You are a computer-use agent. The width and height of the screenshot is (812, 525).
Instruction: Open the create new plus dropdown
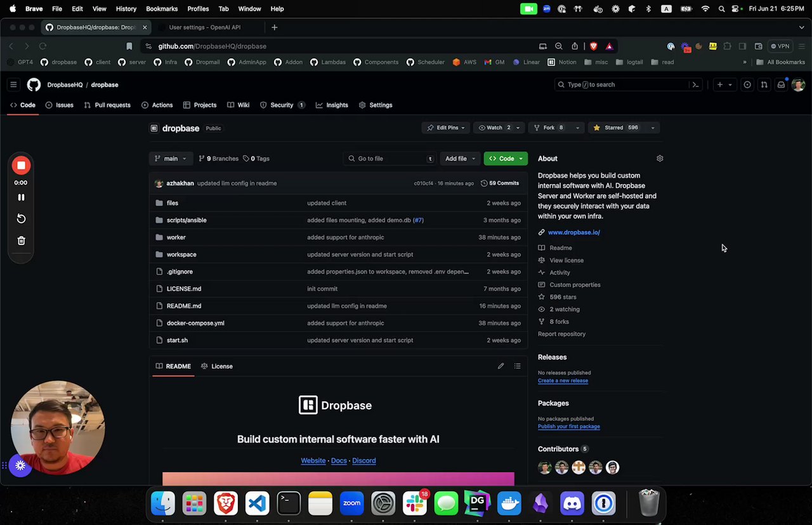coord(724,84)
